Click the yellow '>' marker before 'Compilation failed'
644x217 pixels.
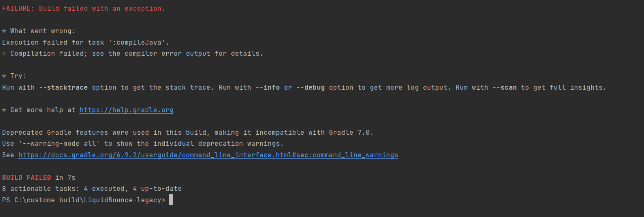[x=4, y=54]
